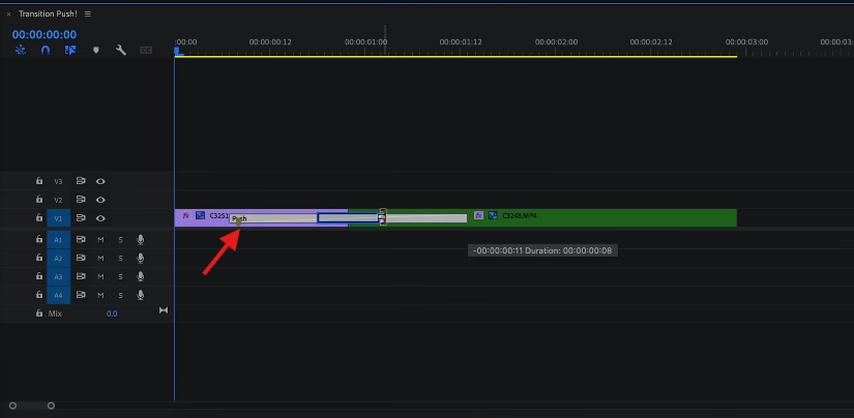This screenshot has width=854, height=418.
Task: Toggle lock on the Mix track
Action: pos(39,313)
